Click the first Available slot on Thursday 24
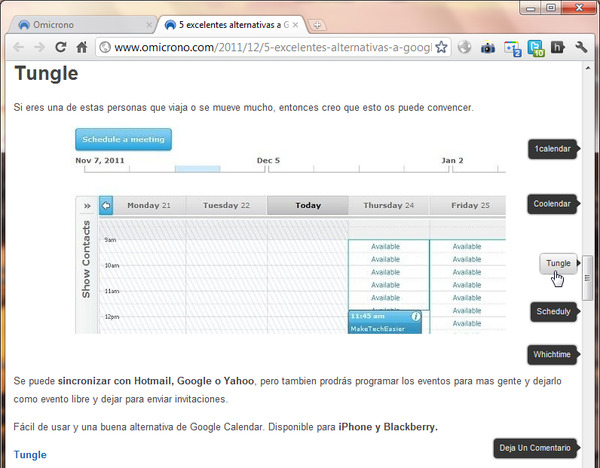This screenshot has height=468, width=600. coord(385,246)
